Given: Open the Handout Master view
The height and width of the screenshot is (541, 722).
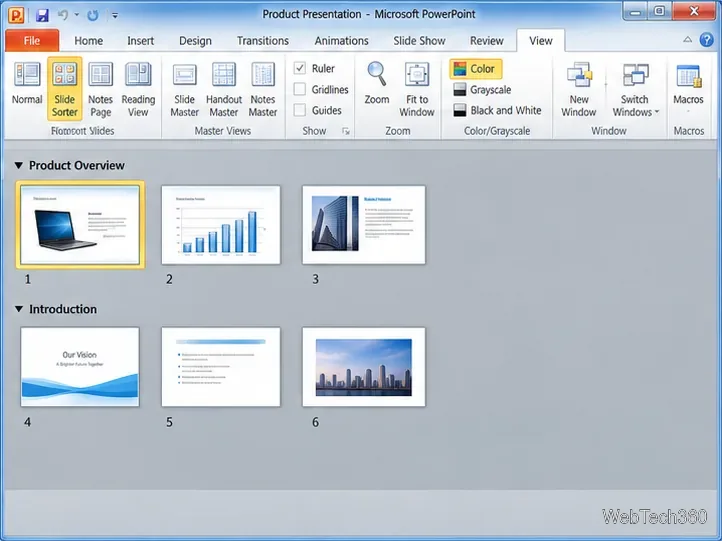Looking at the screenshot, I should tap(224, 89).
